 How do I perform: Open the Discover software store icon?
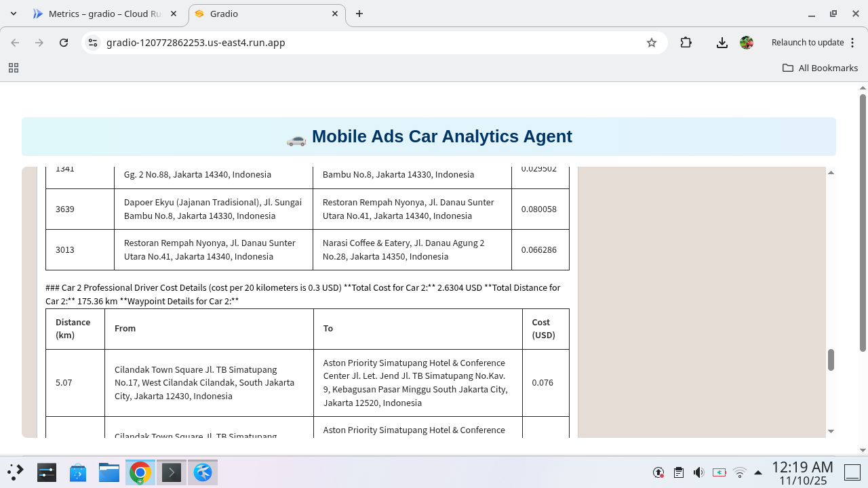click(77, 472)
